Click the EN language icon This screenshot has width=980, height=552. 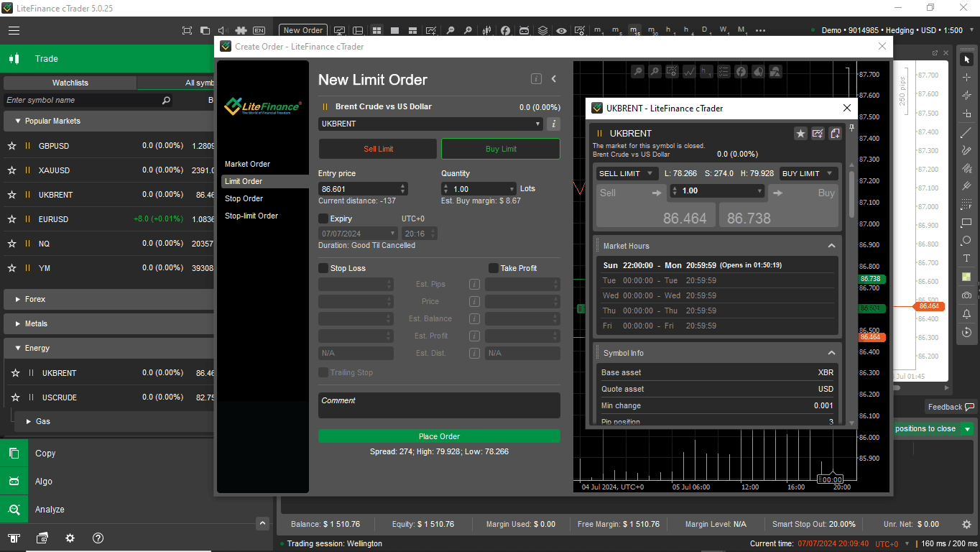(259, 31)
